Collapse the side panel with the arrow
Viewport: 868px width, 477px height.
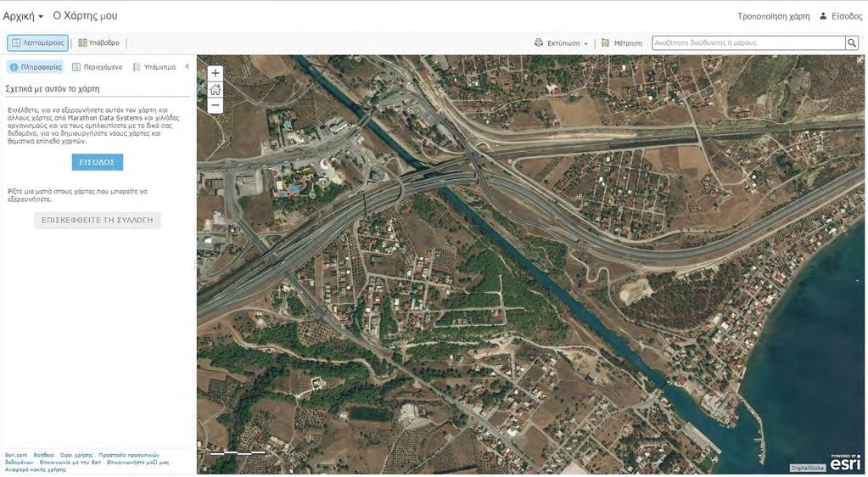tap(188, 66)
